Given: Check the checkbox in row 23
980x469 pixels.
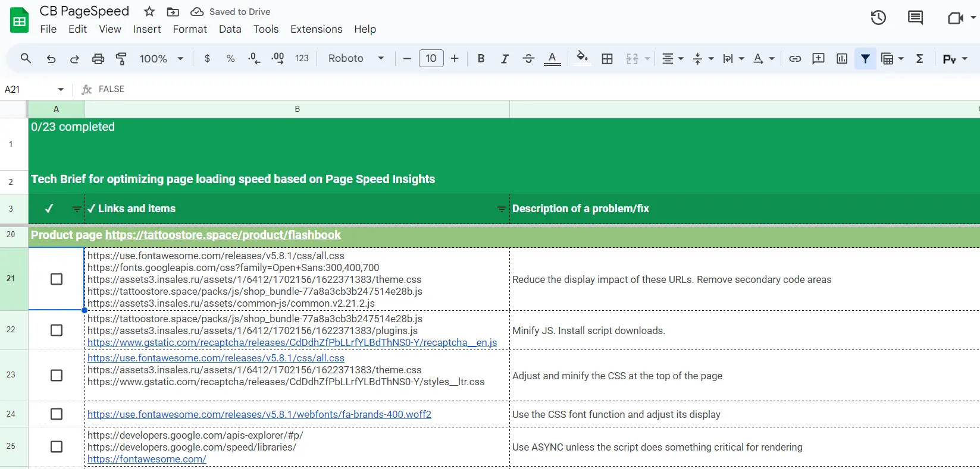Looking at the screenshot, I should click(57, 375).
